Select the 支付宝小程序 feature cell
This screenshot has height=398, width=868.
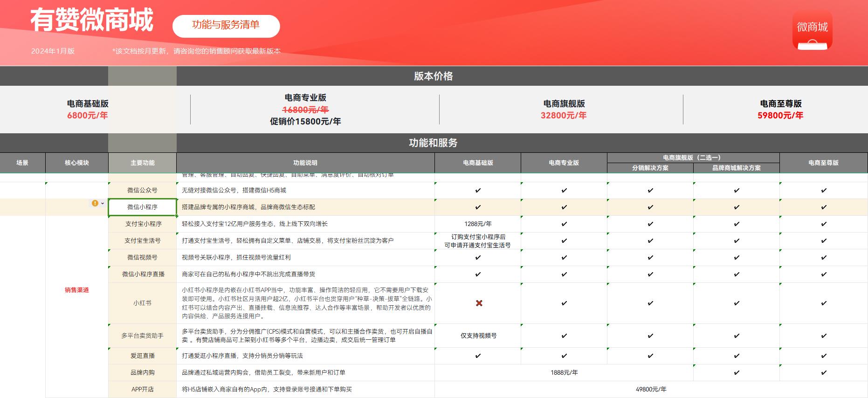(x=143, y=224)
